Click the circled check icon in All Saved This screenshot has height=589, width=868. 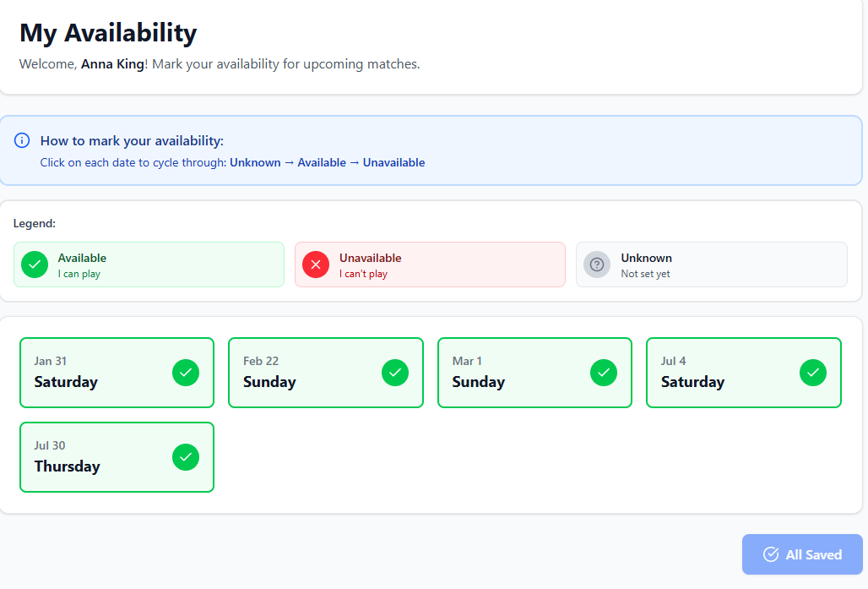point(770,554)
